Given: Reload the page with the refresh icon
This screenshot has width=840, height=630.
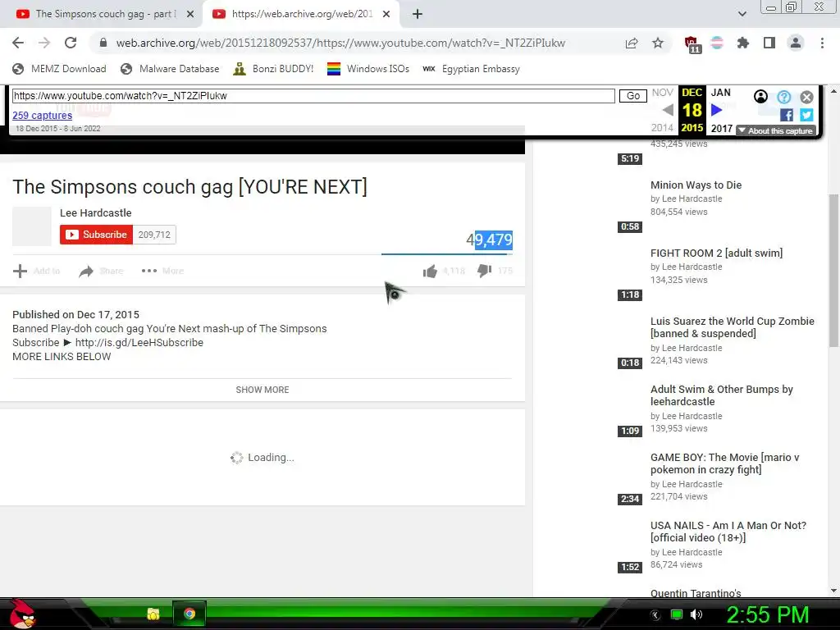Looking at the screenshot, I should pyautogui.click(x=71, y=43).
